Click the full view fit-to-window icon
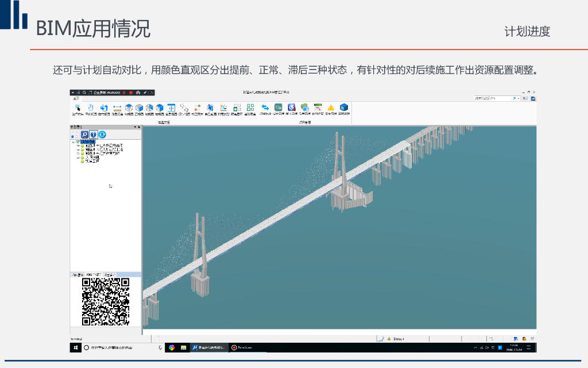 pyautogui.click(x=171, y=108)
